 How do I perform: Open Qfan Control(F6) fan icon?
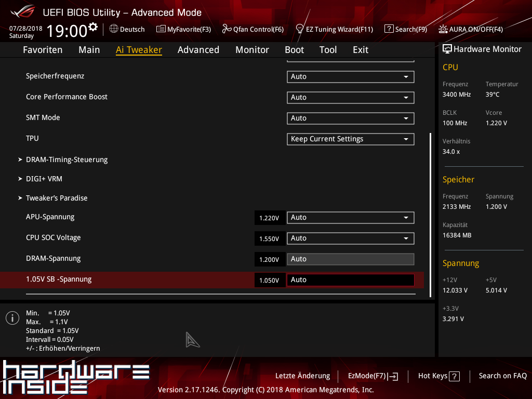227,29
